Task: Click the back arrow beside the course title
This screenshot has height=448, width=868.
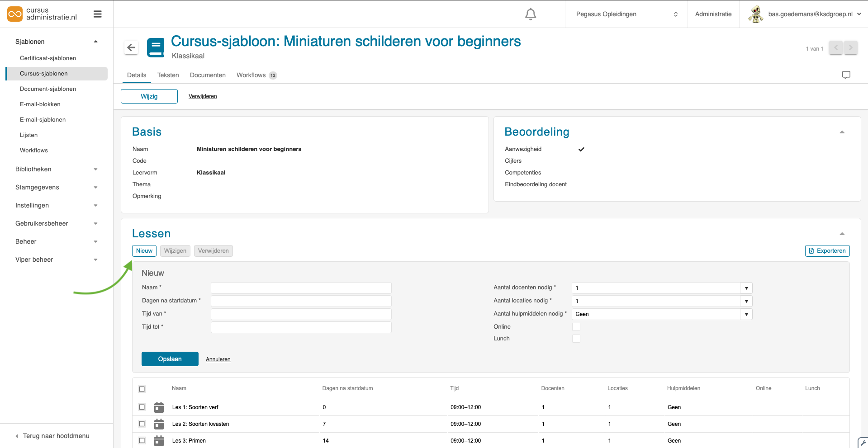Action: 131,47
